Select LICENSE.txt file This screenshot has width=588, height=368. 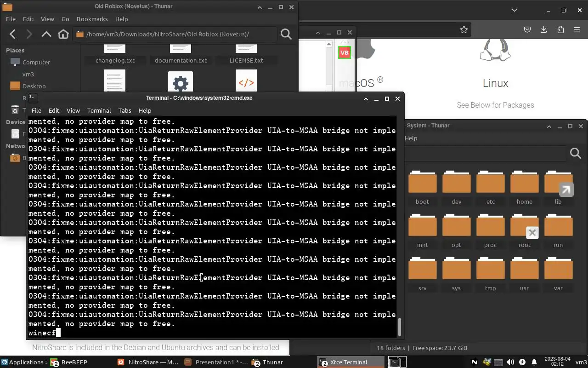[x=246, y=60]
